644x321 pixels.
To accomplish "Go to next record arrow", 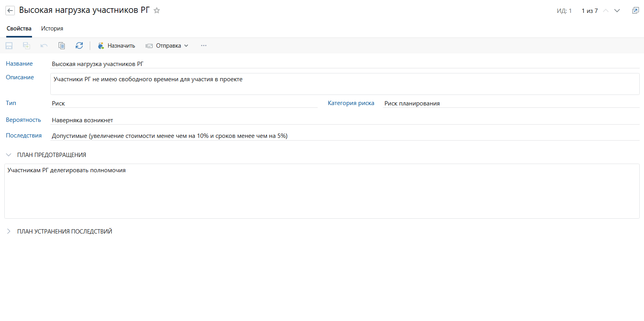I will [617, 11].
